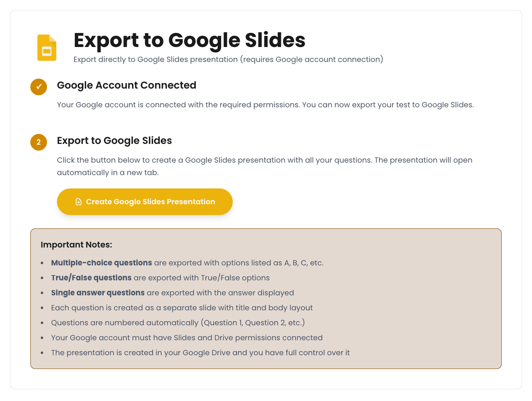
Task: Select the last bullet about Google Drive control
Action: (x=200, y=352)
